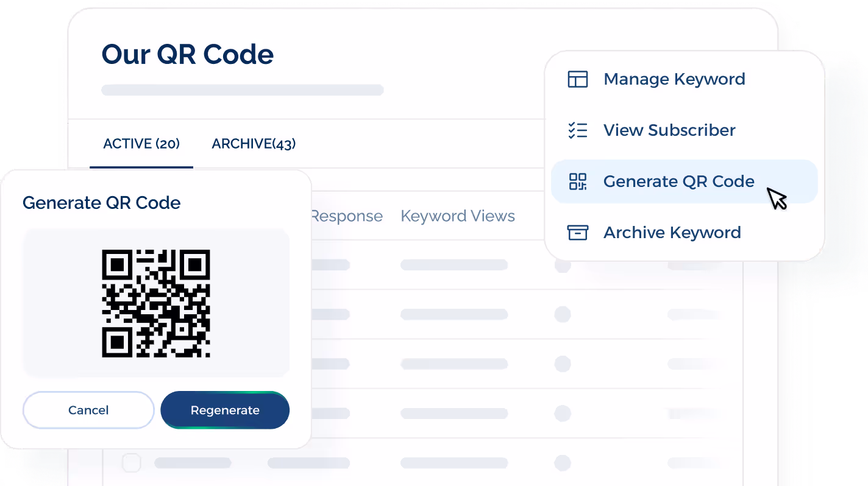Screen dimensions: 868x486
Task: Click the View Subscriber checklist icon
Action: (577, 130)
